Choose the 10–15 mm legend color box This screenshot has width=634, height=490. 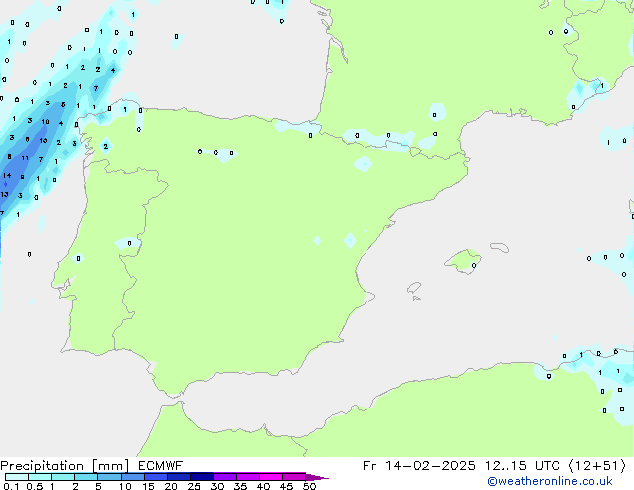pyautogui.click(x=133, y=477)
